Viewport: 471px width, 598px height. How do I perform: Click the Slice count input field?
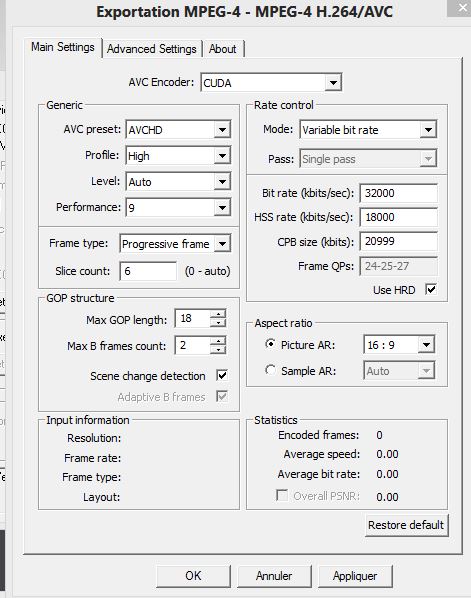148,271
